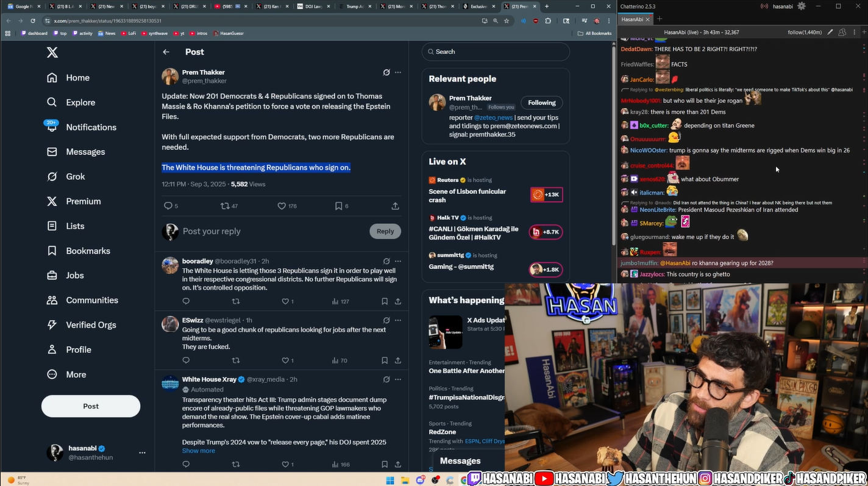Viewport: 868px width, 486px height.
Task: Bookmark this page with the star icon
Action: pyautogui.click(x=507, y=21)
